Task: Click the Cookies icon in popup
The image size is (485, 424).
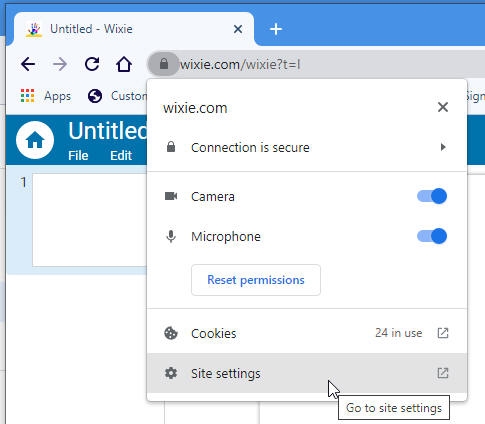Action: (171, 333)
